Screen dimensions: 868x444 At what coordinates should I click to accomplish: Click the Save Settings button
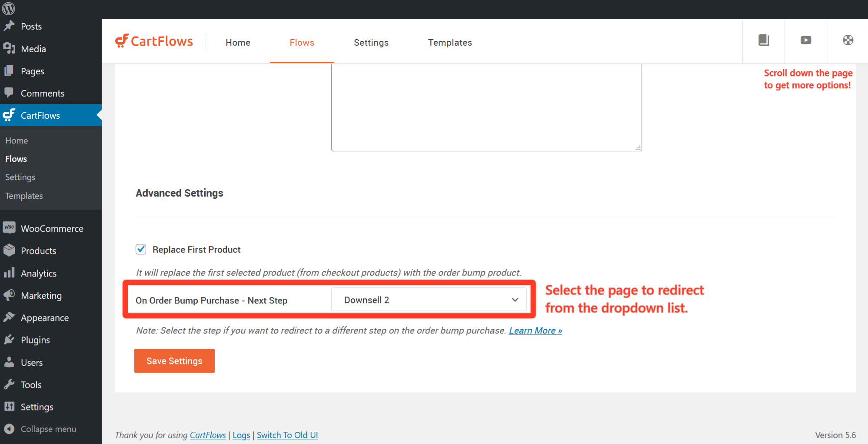coord(174,361)
